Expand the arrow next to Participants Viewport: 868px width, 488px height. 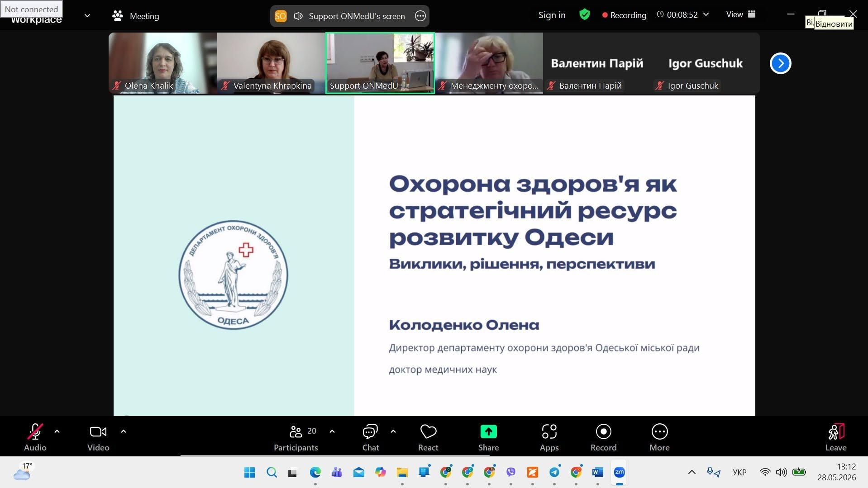click(332, 431)
